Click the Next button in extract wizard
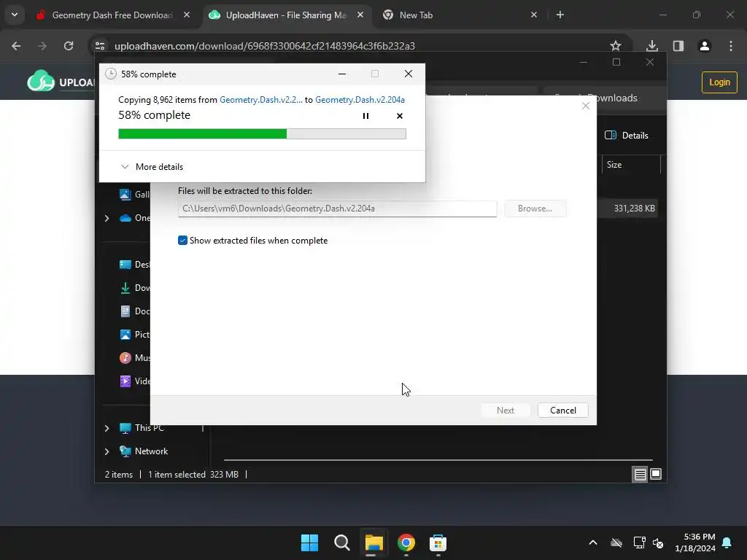This screenshot has width=747, height=560. [505, 411]
